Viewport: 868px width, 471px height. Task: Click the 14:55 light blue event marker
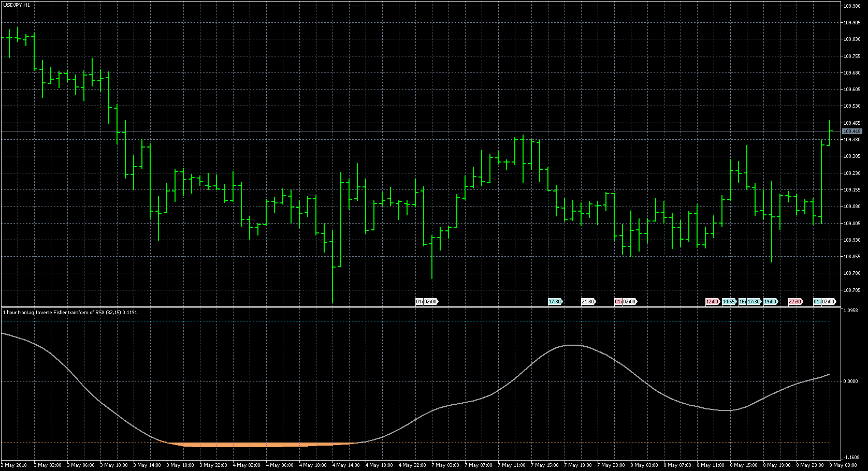point(729,302)
